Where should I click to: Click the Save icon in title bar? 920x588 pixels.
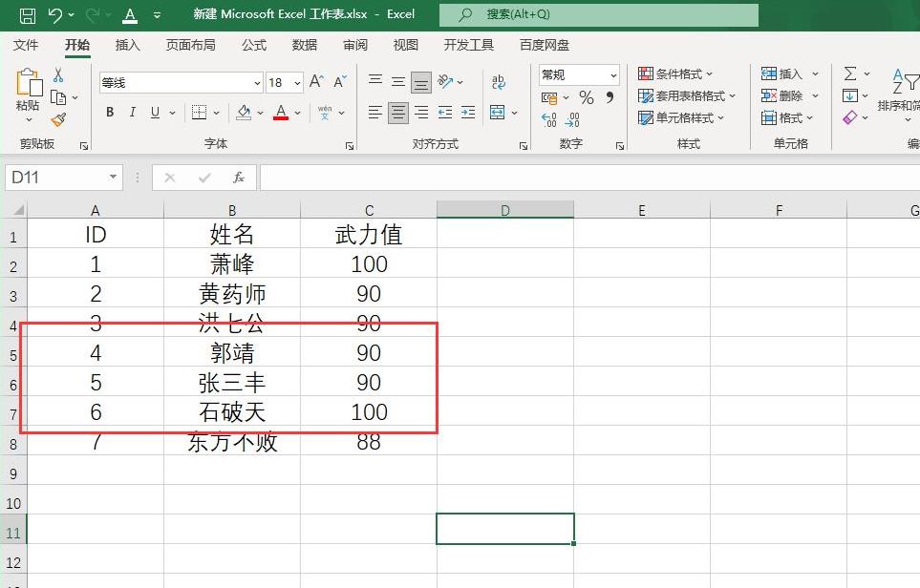point(27,15)
